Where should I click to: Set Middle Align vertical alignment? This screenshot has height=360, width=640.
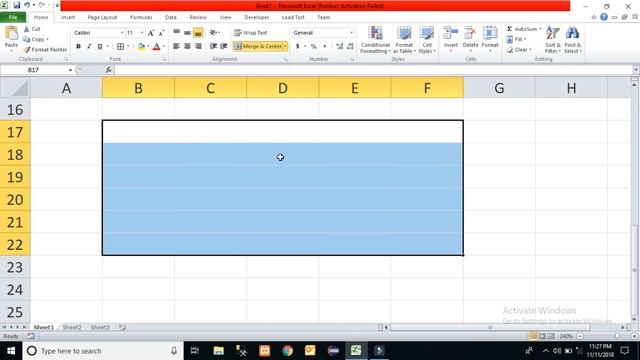click(x=187, y=33)
